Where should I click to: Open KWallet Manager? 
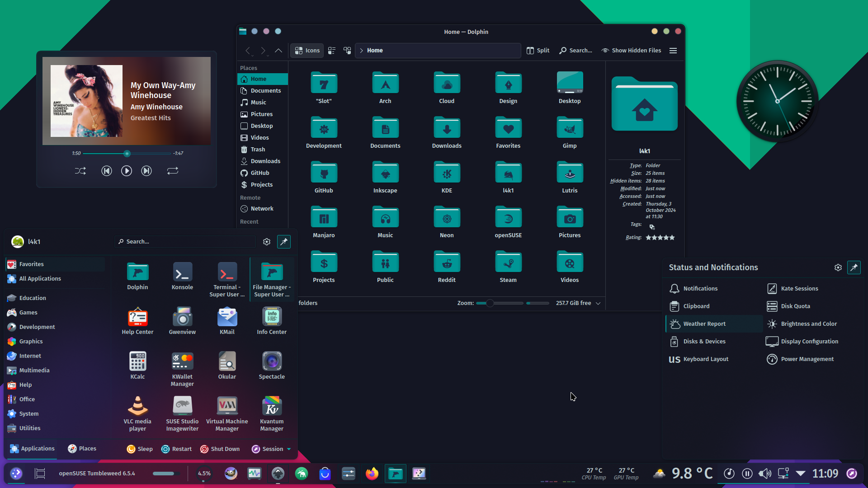[x=182, y=369]
